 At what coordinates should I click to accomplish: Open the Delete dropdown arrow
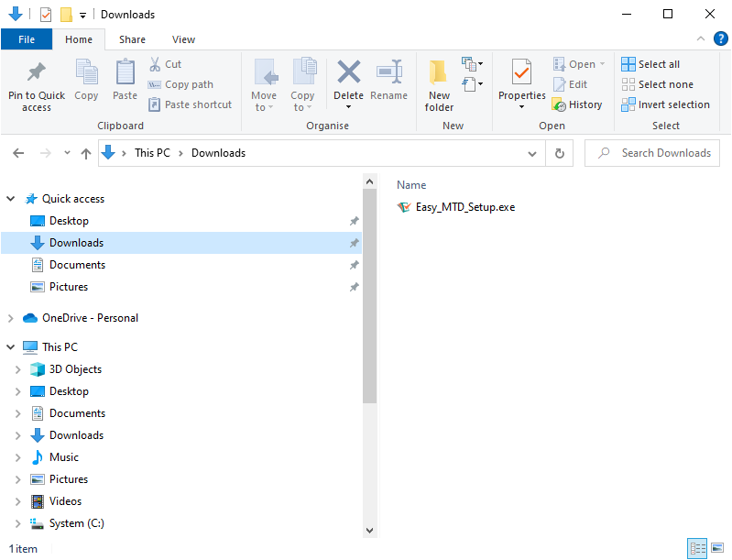tap(348, 107)
